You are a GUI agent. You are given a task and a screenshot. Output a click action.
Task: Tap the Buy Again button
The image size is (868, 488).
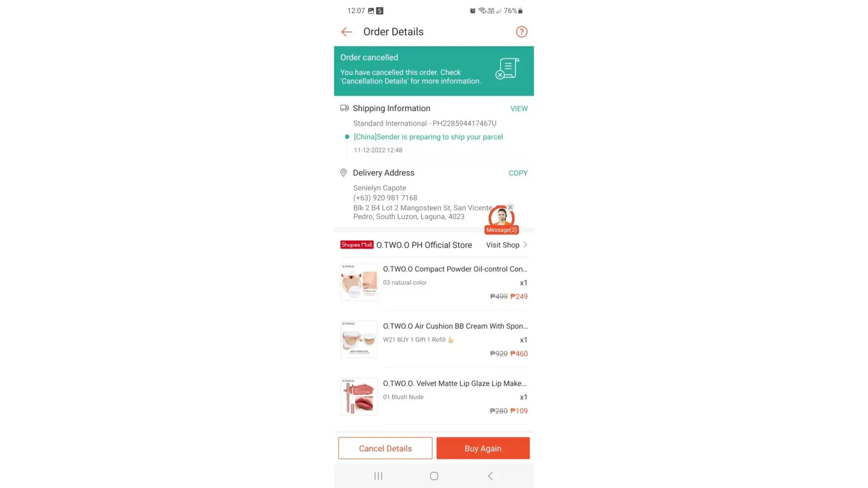click(483, 448)
